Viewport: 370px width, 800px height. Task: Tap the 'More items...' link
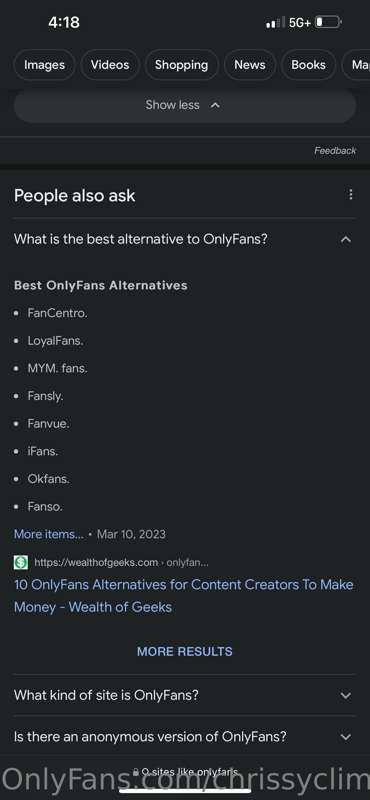click(x=48, y=534)
